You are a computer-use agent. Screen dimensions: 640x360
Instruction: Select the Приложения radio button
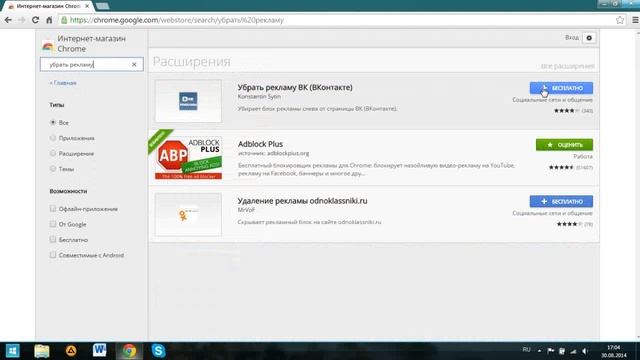(53, 138)
